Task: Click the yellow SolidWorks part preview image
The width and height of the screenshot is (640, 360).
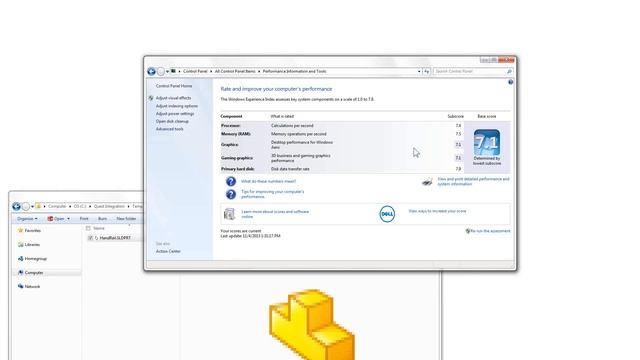Action: tap(311, 324)
